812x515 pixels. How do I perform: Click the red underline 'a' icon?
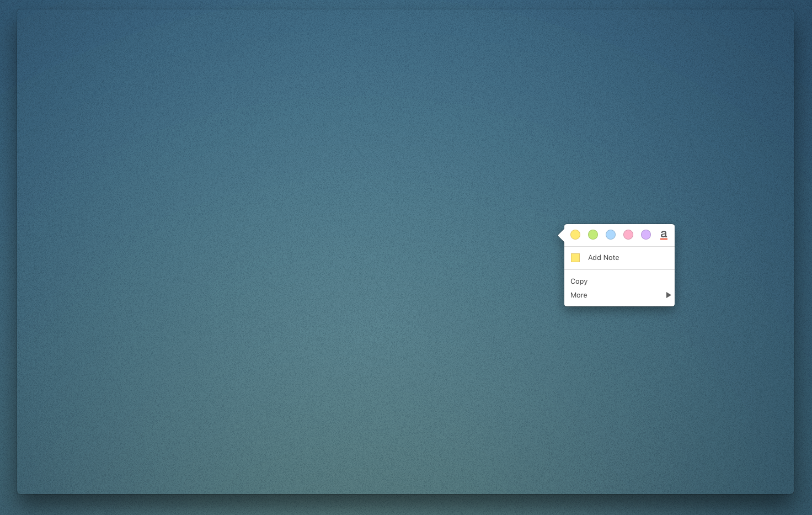tap(664, 235)
